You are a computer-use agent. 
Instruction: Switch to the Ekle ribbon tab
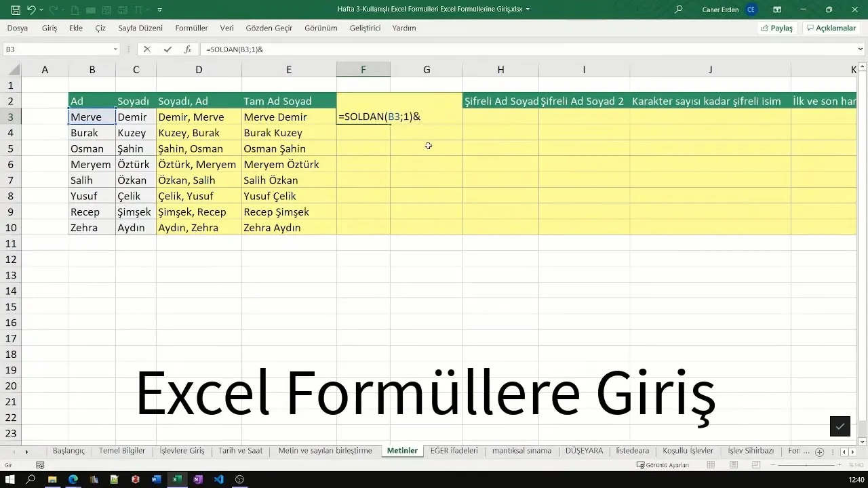(76, 28)
